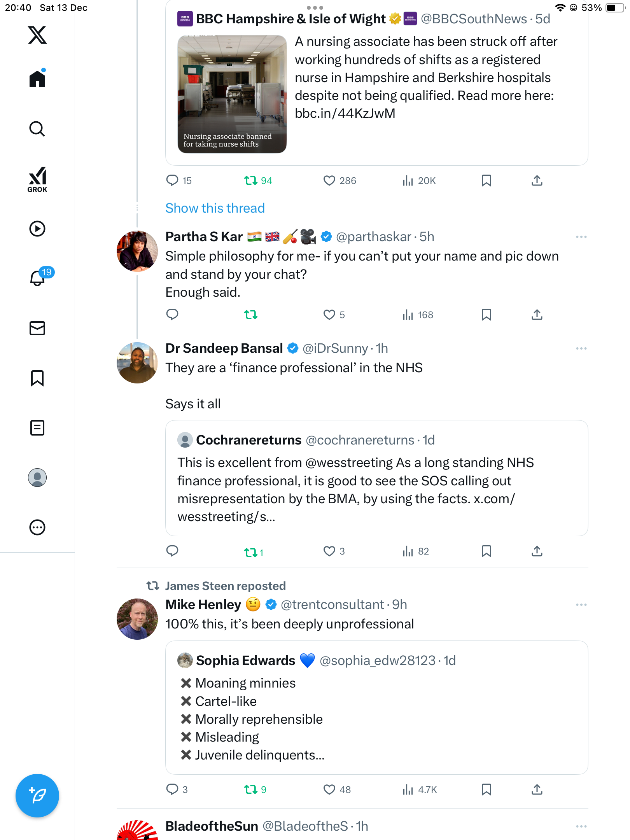Image resolution: width=630 pixels, height=840 pixels.
Task: Undo repost on BBC Hampshire post
Action: (x=251, y=180)
